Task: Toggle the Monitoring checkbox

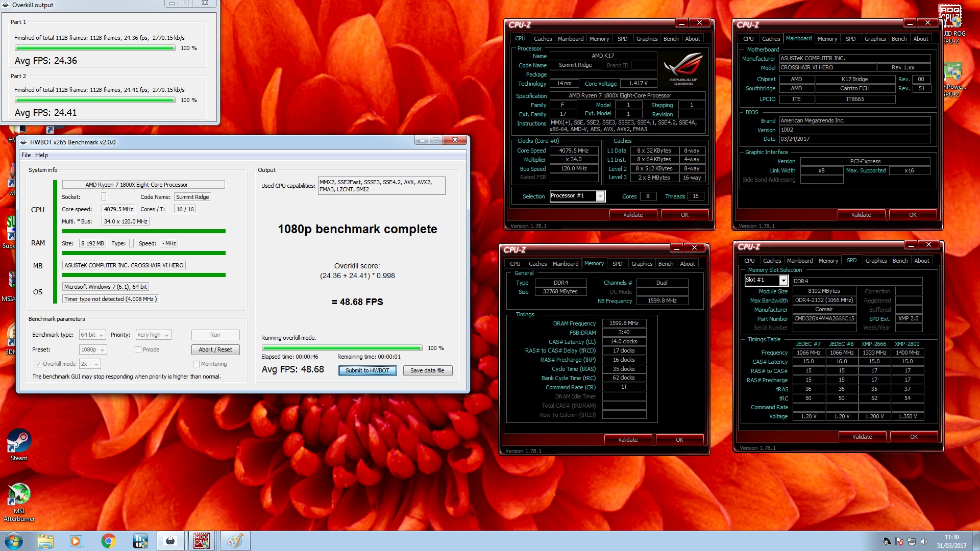Action: pos(196,364)
